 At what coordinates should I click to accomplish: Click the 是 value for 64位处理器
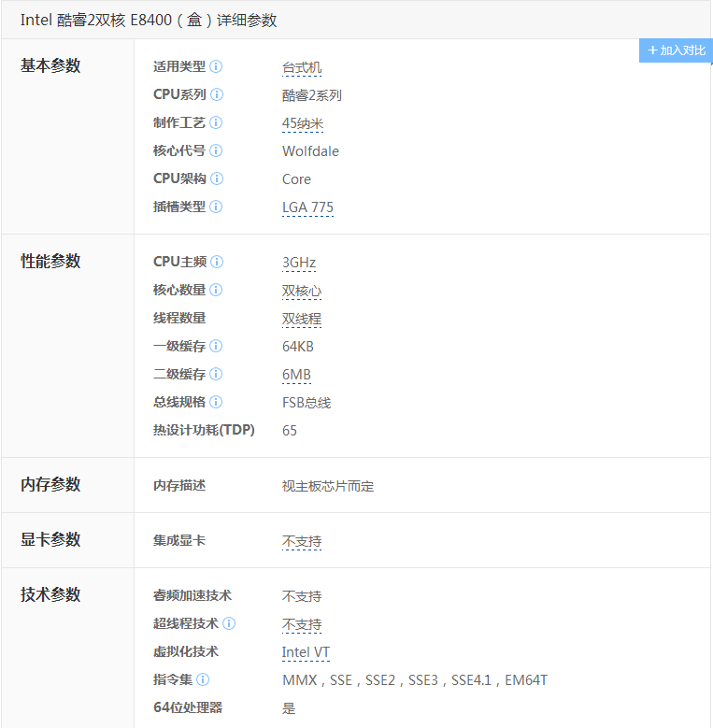point(289,708)
